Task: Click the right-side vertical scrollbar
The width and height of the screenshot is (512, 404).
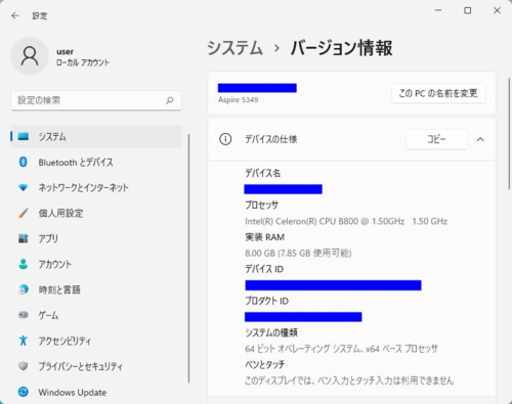Action: click(x=509, y=133)
